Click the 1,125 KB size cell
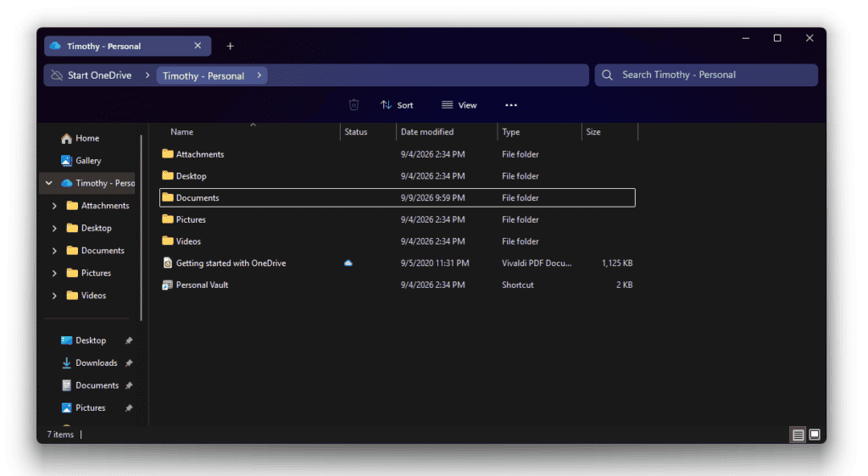The image size is (868, 476). click(x=617, y=263)
